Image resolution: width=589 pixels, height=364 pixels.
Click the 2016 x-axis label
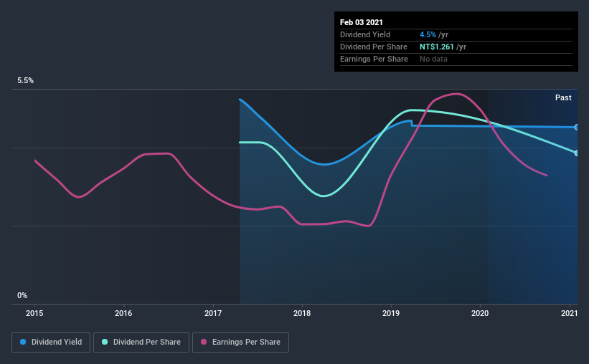[123, 313]
